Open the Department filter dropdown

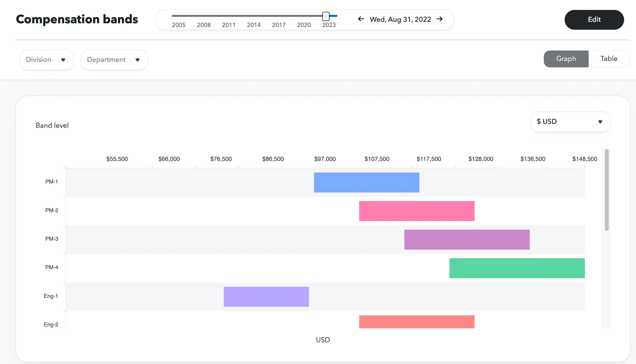(x=114, y=60)
